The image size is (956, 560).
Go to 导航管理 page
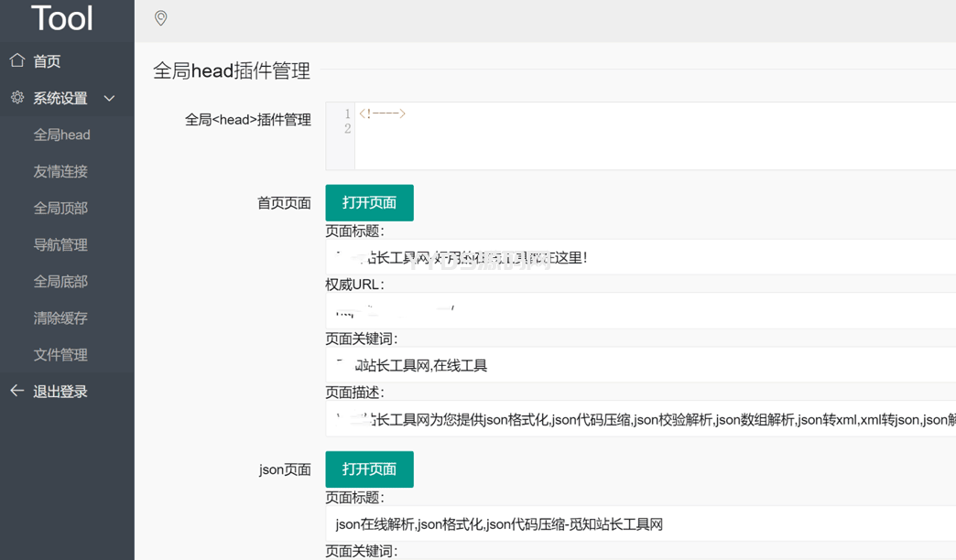[x=60, y=244]
